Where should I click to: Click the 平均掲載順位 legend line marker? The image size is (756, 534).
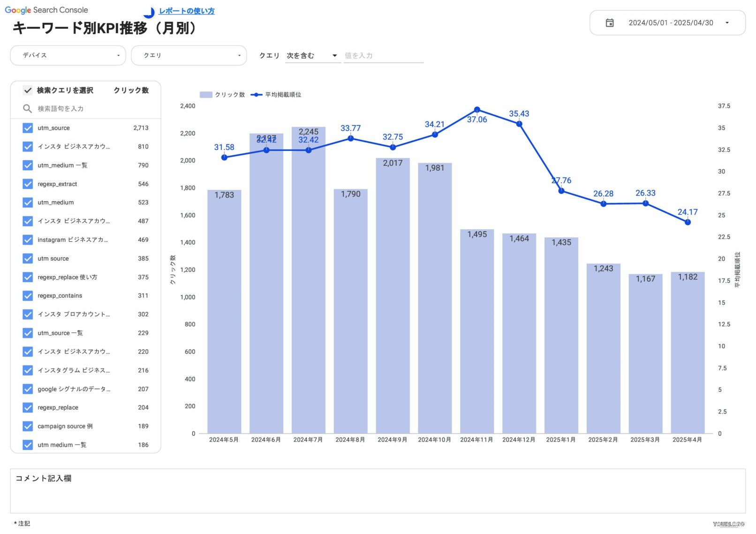[x=256, y=95]
